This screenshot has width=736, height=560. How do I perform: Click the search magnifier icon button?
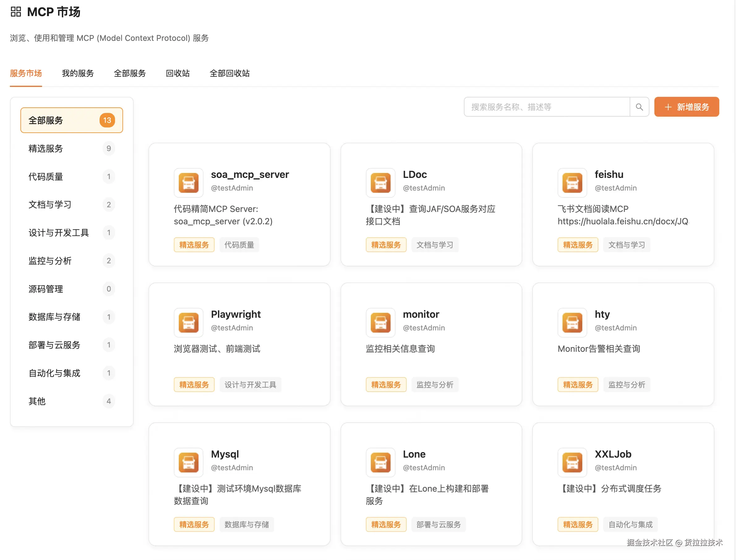(x=639, y=107)
